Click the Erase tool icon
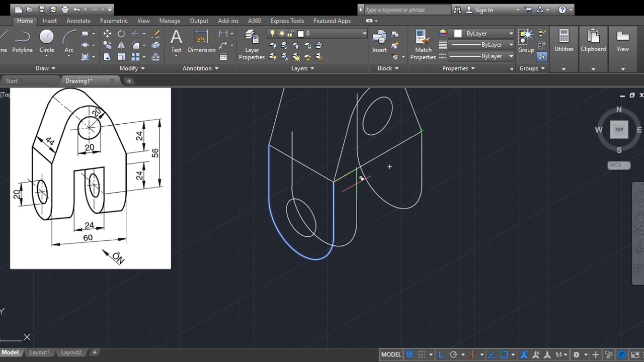 (x=156, y=34)
